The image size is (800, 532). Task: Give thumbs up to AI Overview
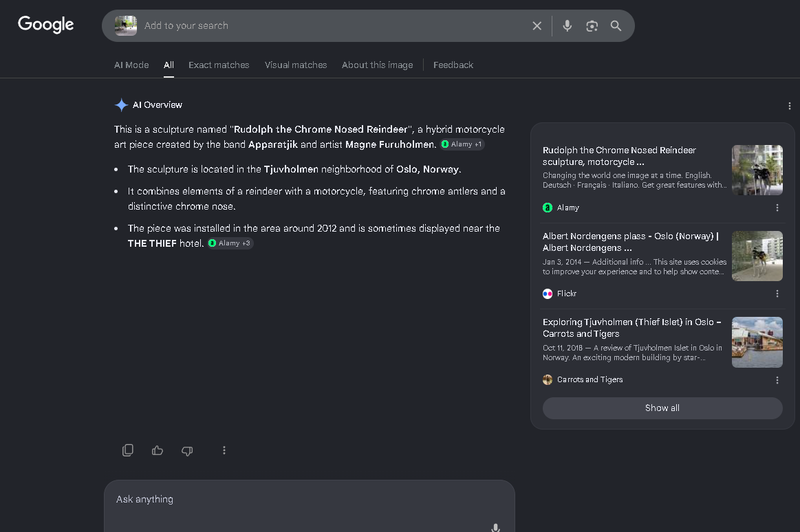[x=158, y=450]
